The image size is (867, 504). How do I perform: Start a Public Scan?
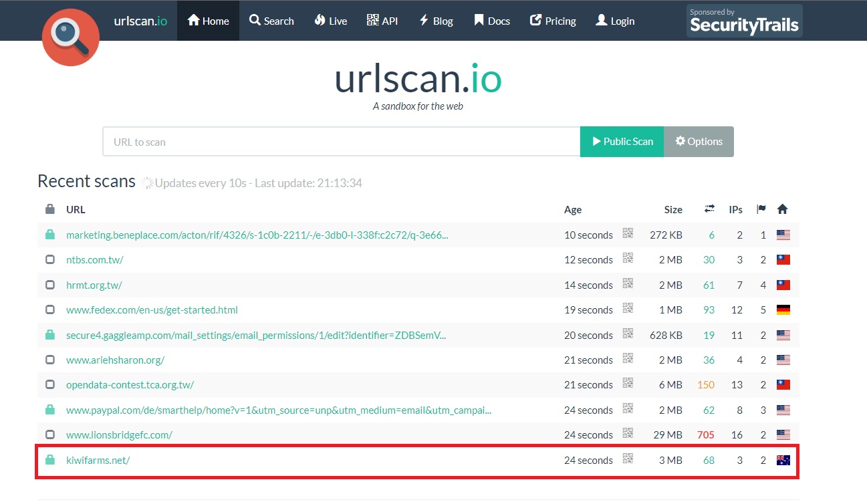tap(622, 142)
